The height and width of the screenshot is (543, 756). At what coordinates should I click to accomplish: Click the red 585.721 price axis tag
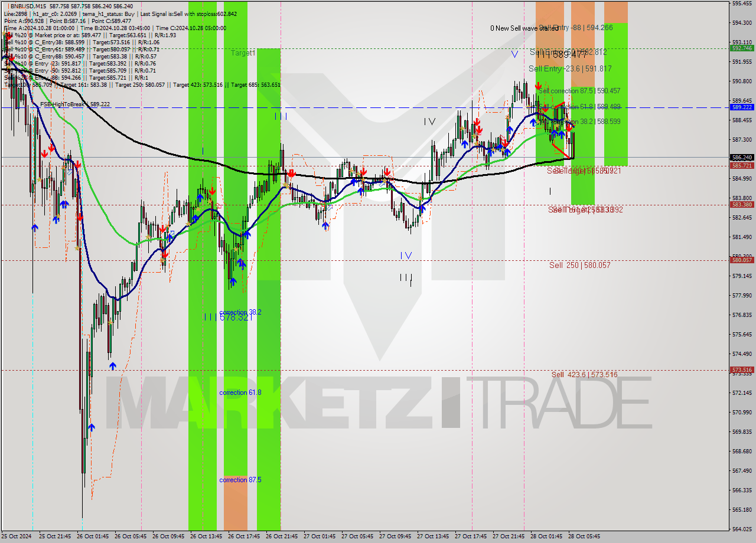(742, 166)
